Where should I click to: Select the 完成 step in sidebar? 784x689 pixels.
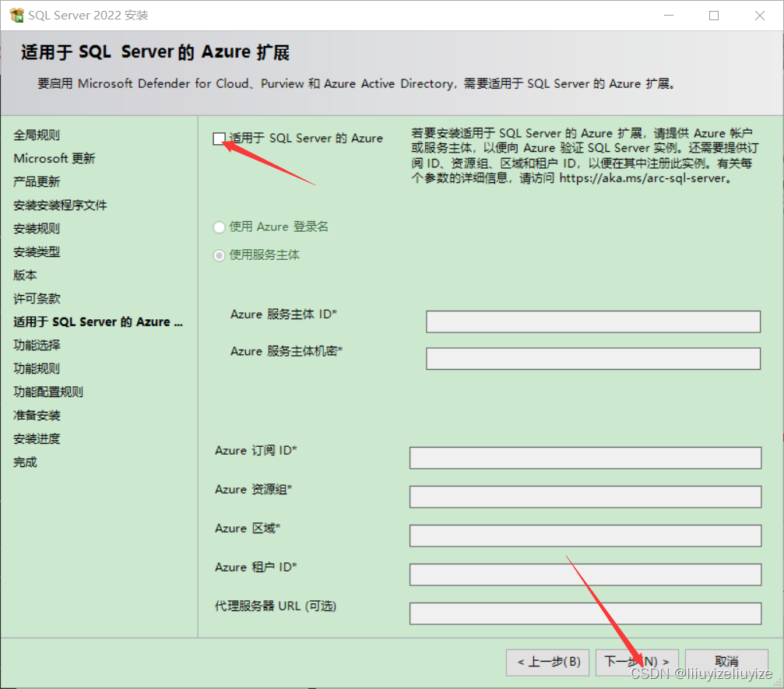[x=25, y=462]
